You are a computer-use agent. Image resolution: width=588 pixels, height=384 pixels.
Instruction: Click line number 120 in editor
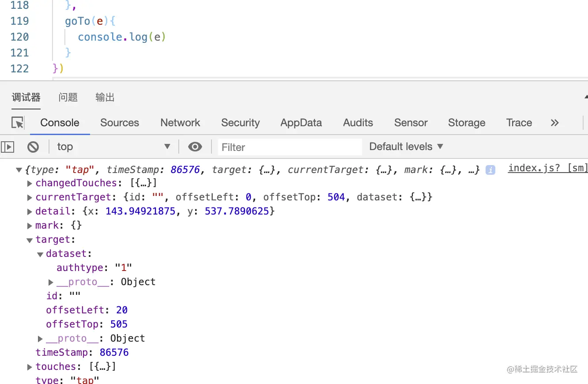(19, 37)
